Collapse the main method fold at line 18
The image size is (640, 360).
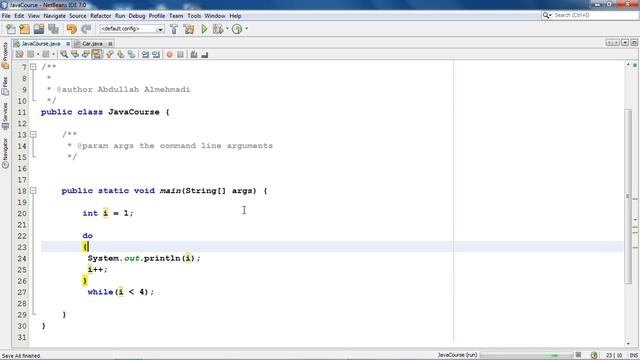click(33, 191)
